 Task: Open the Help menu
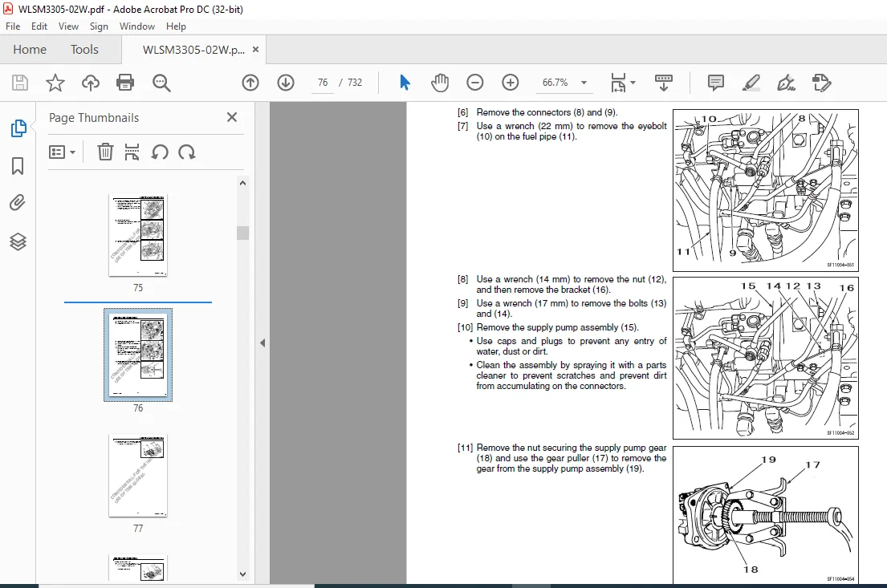pyautogui.click(x=176, y=26)
